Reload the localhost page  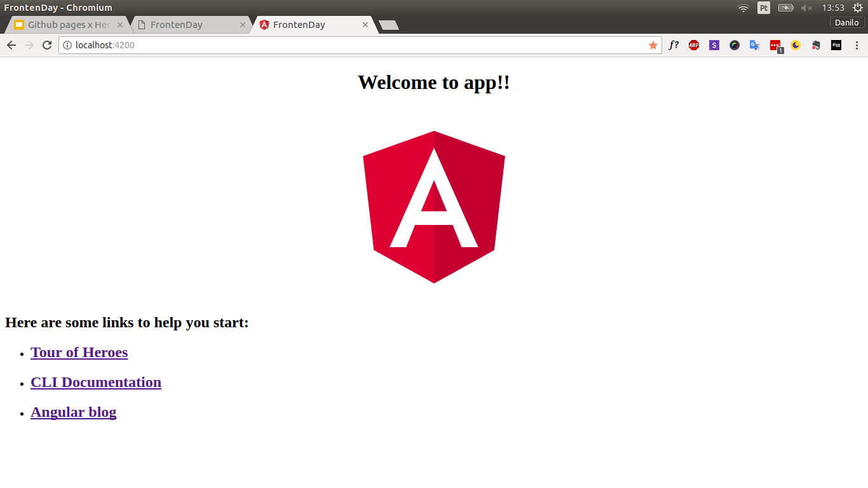(x=47, y=45)
